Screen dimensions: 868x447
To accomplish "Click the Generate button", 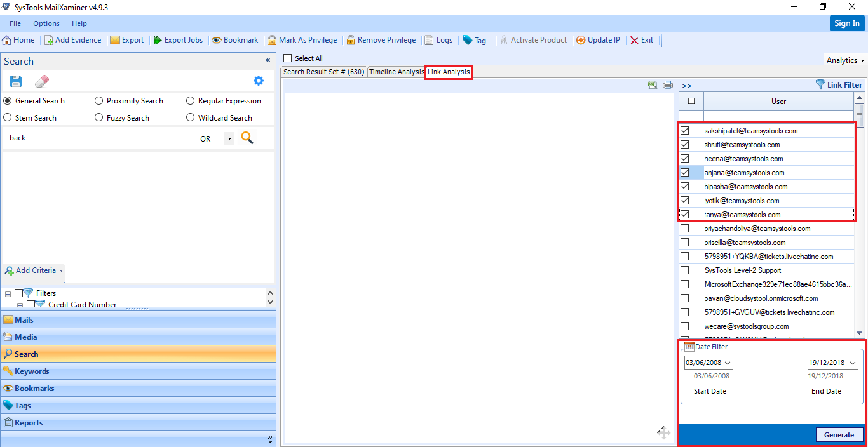I will point(839,435).
